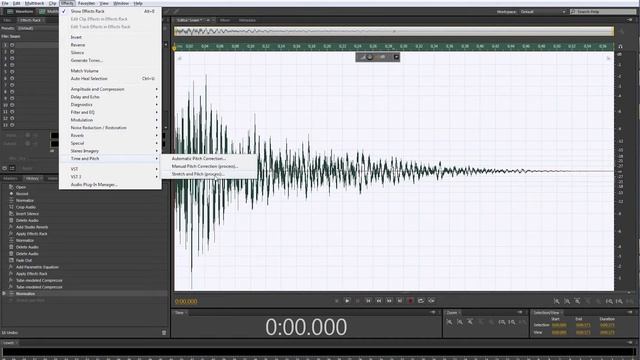The height and width of the screenshot is (360, 640).
Task: Open Selection/View panel options menu icon
Action: [x=630, y=312]
